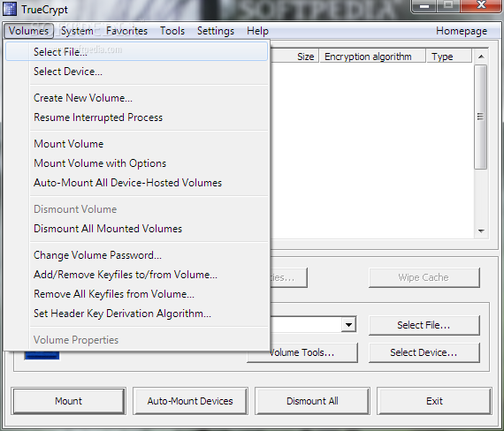This screenshot has width=504, height=431.
Task: Open the Homepage menu link
Action: pyautogui.click(x=462, y=31)
